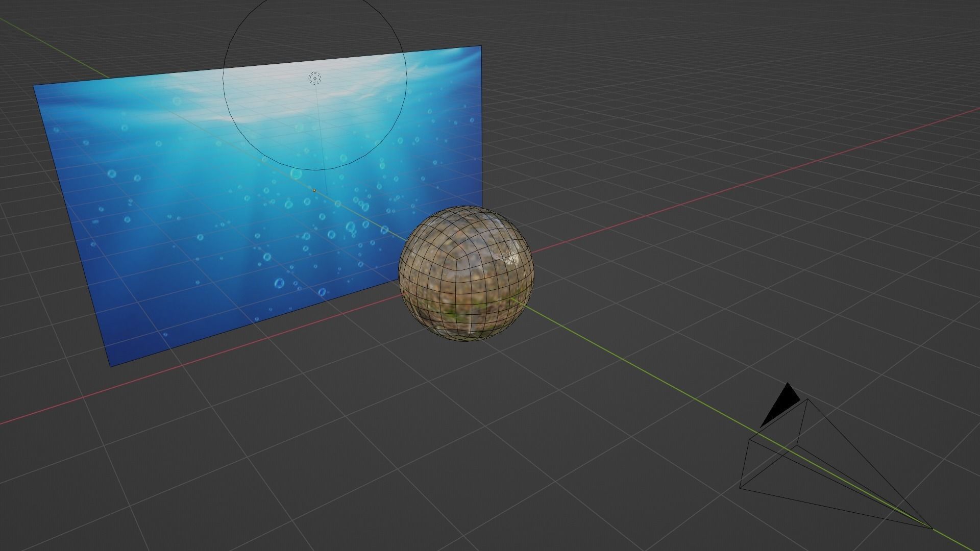Click the top-right corner of the underwater plane

pyautogui.click(x=481, y=46)
